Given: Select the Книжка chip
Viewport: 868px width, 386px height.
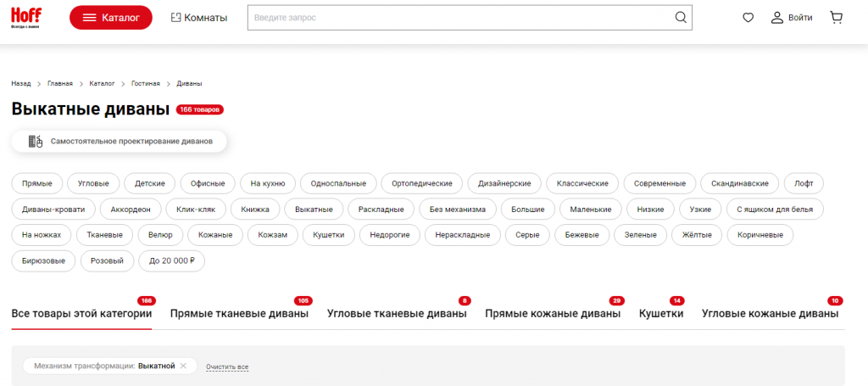Looking at the screenshot, I should point(255,210).
